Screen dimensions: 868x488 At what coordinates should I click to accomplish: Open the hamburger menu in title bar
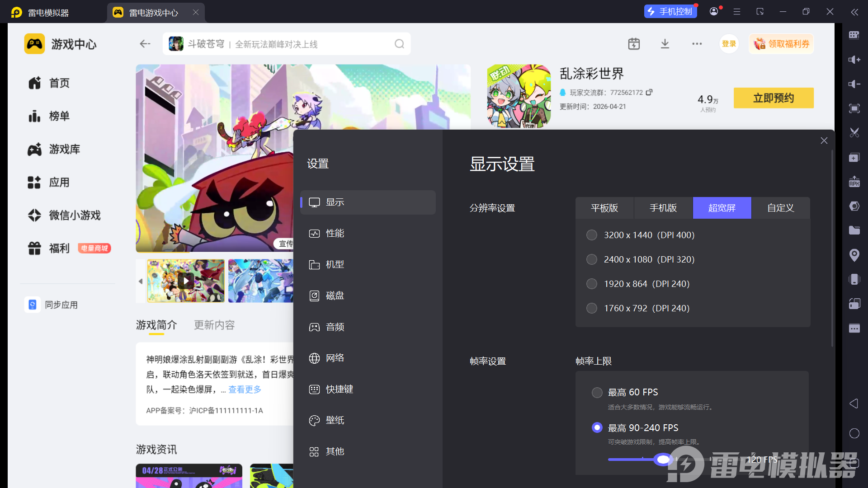pos(737,12)
